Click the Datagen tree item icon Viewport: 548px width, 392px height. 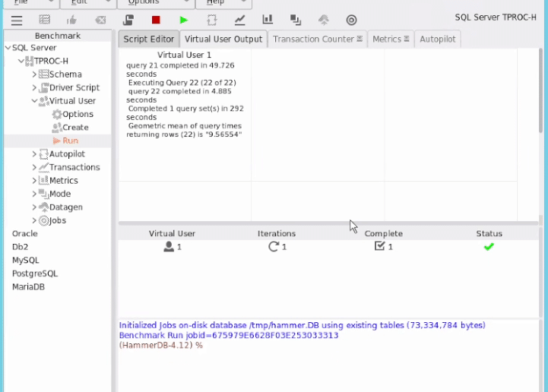click(x=43, y=207)
